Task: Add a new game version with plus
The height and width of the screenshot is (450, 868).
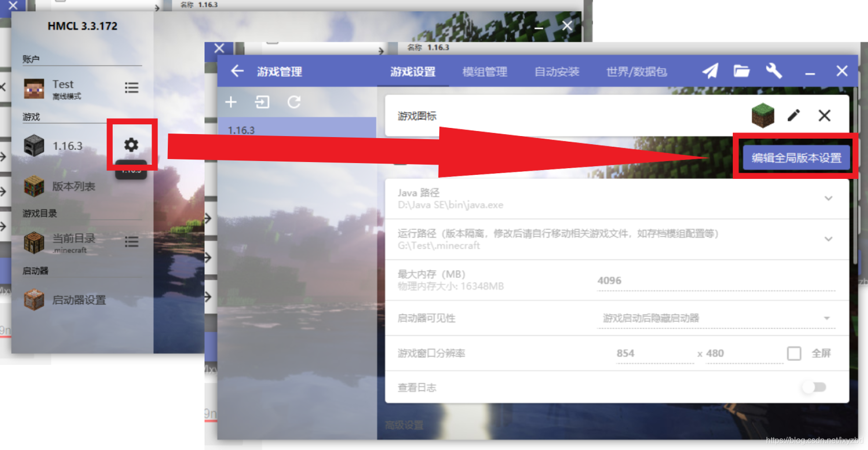Action: [x=231, y=102]
